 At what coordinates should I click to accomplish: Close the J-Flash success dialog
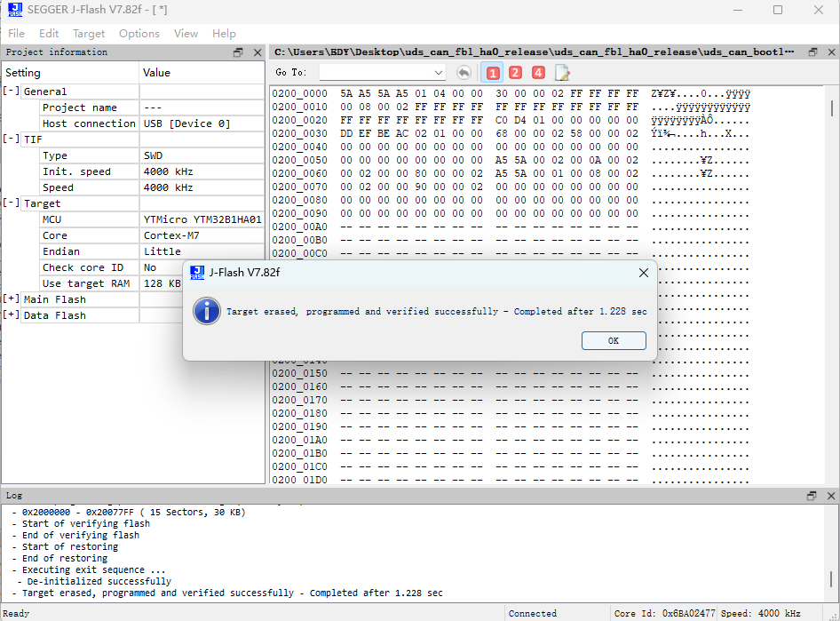pos(644,274)
